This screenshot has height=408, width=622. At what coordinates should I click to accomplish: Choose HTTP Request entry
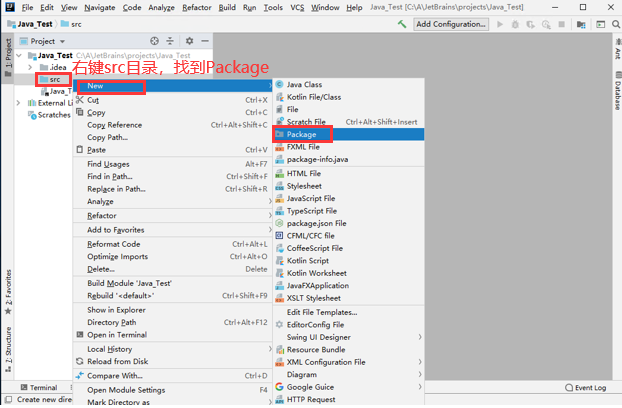click(x=348, y=399)
